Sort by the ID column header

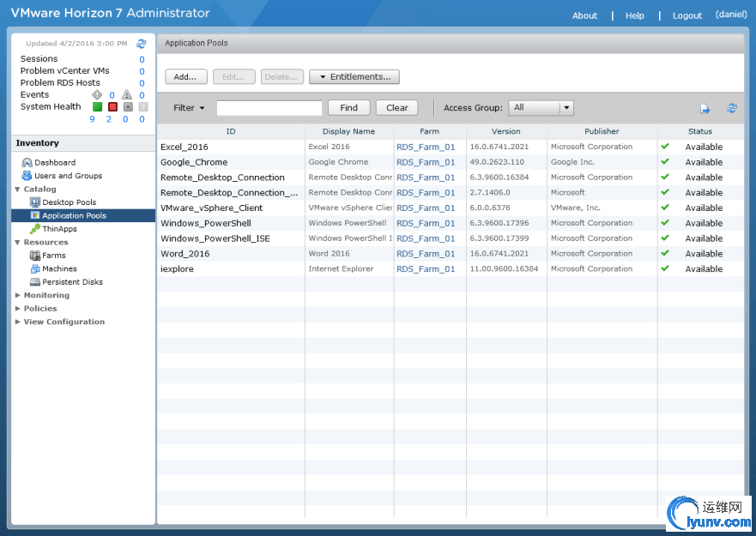(231, 131)
